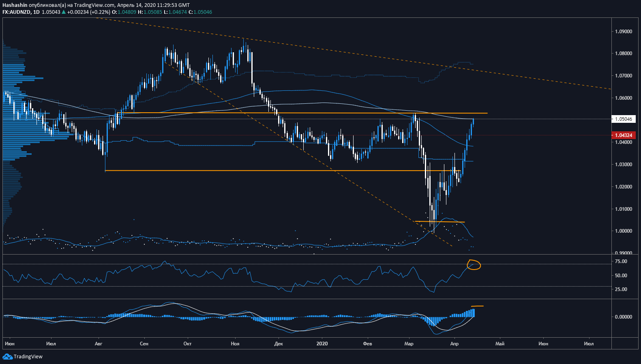Image resolution: width=641 pixels, height=364 pixels.
Task: Click the 1.03000 price axis label
Action: tap(624, 165)
